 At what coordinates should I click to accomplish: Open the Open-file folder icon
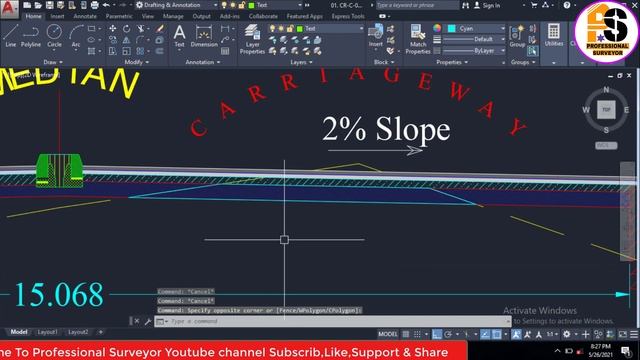pos(38,5)
